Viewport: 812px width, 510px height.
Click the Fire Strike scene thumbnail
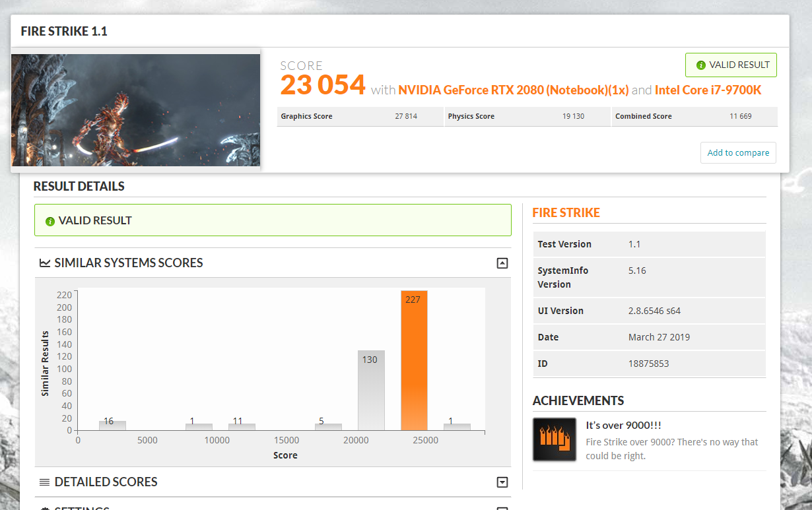coord(136,110)
